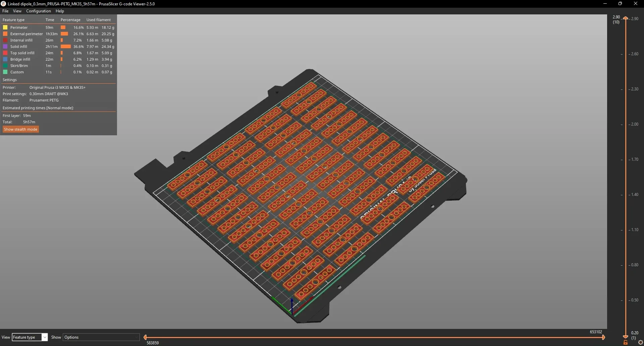Click the 'Estimated printing times [Normal mode]:' heading
Screen dimensions: 644x346
tap(38, 108)
